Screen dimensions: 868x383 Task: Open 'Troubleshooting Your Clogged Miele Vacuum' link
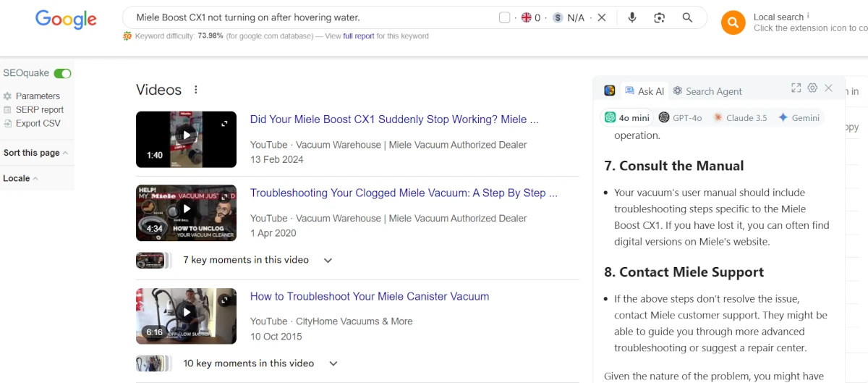[x=404, y=193]
